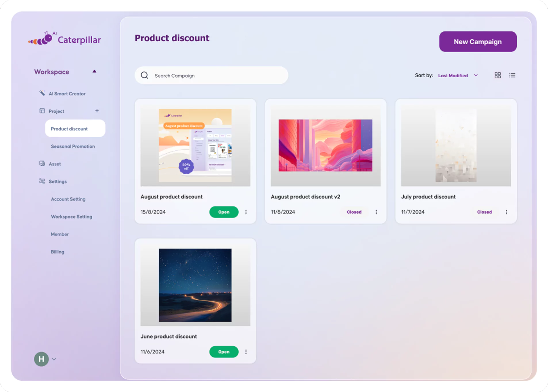Open Seasonal Promotion project
This screenshot has height=392, width=548.
(73, 146)
